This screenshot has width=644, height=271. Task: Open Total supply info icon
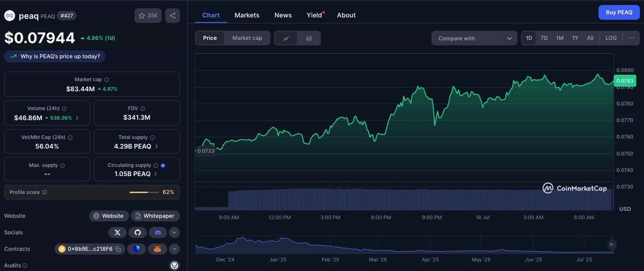(x=153, y=137)
